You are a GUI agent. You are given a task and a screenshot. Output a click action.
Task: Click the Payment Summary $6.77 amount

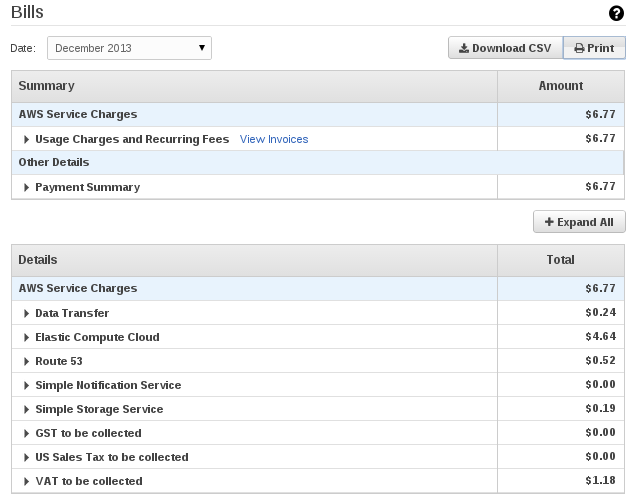point(600,187)
